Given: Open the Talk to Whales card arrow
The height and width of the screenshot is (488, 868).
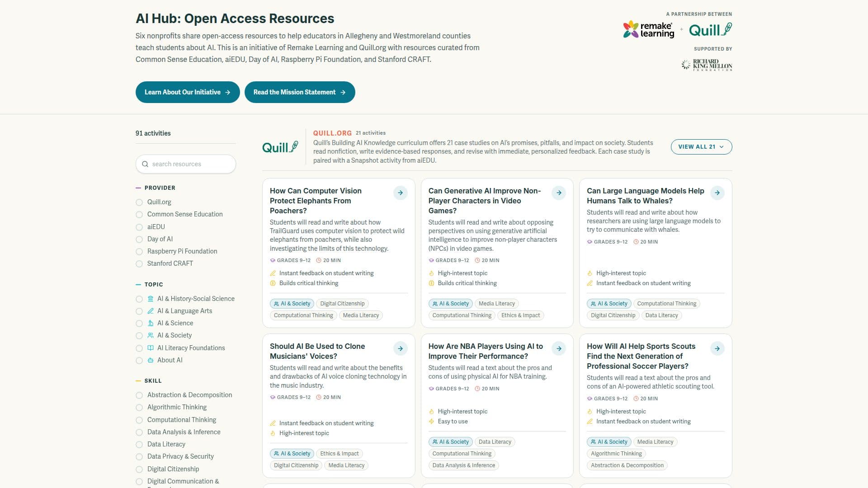Looking at the screenshot, I should 717,193.
